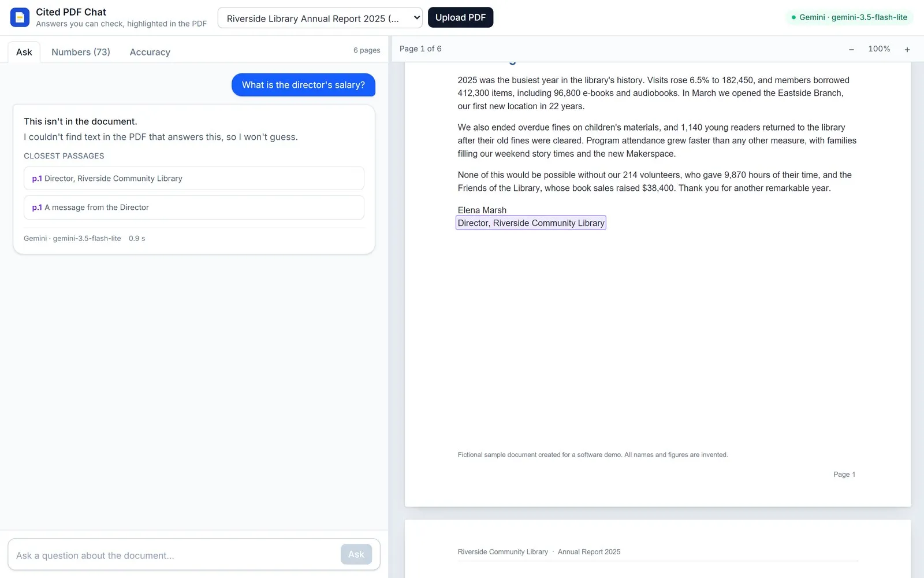The image size is (924, 578).
Task: Open the Accuracy tab
Action: point(150,52)
